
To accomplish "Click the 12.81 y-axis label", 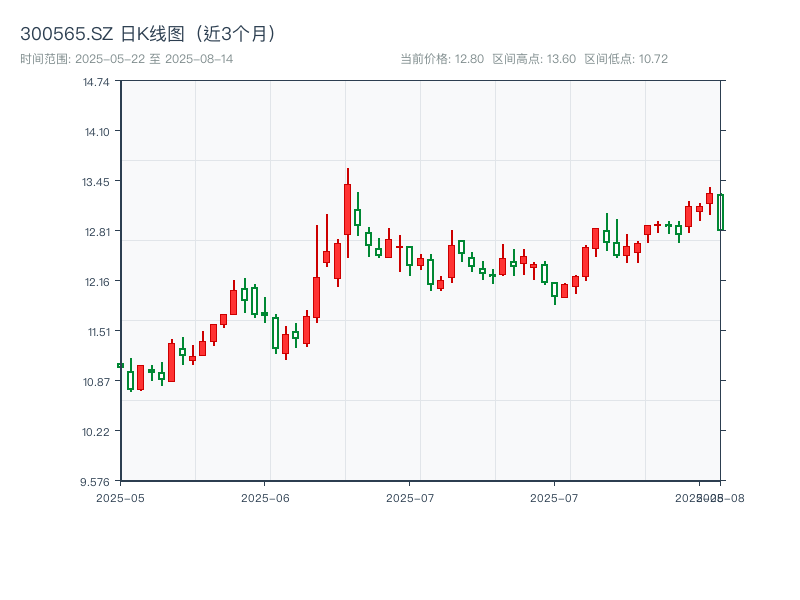I will (96, 232).
